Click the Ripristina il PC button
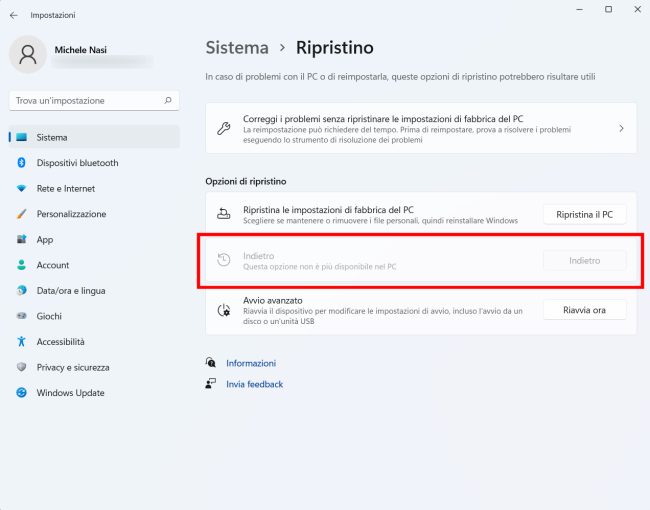Image resolution: width=650 pixels, height=510 pixels. [585, 215]
